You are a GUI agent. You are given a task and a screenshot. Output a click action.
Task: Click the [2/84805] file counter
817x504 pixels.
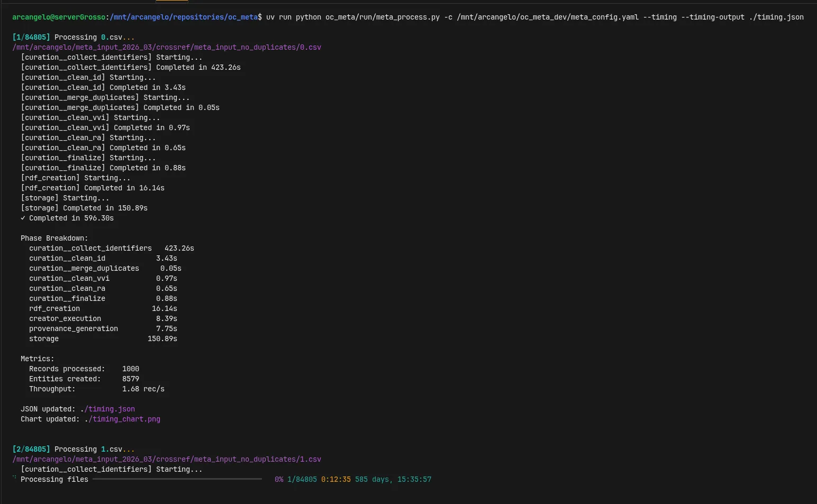[x=31, y=449]
